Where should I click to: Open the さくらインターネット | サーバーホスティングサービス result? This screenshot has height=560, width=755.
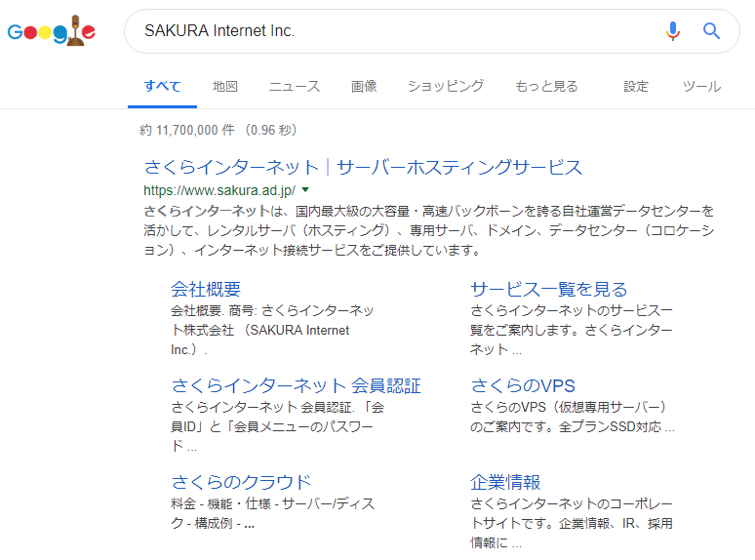point(363,167)
